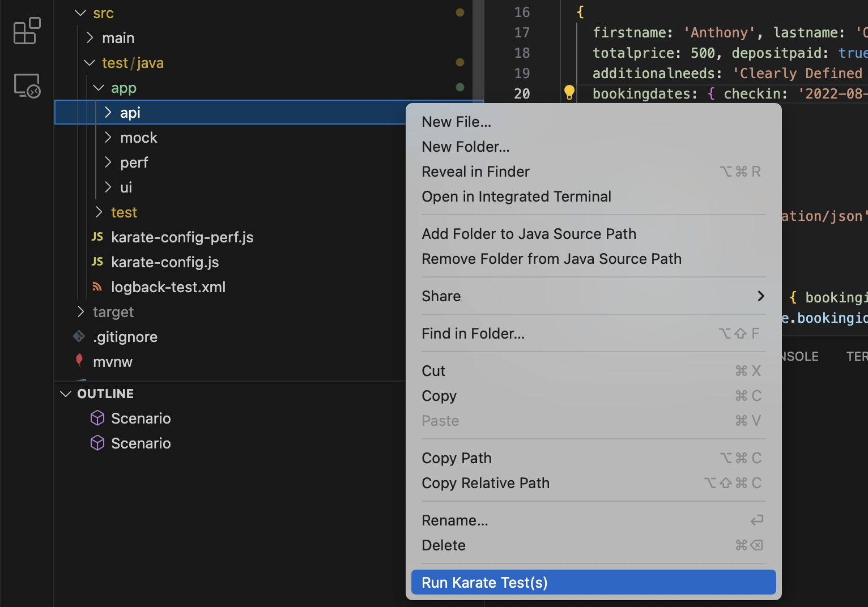Click totalprice value 500 in editor
This screenshot has height=607, width=868.
pos(703,53)
